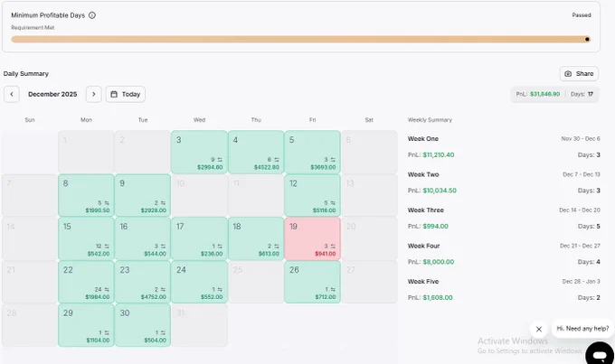This screenshot has width=615, height=364.
Task: Open the December 9 day cell
Action: coord(143,195)
